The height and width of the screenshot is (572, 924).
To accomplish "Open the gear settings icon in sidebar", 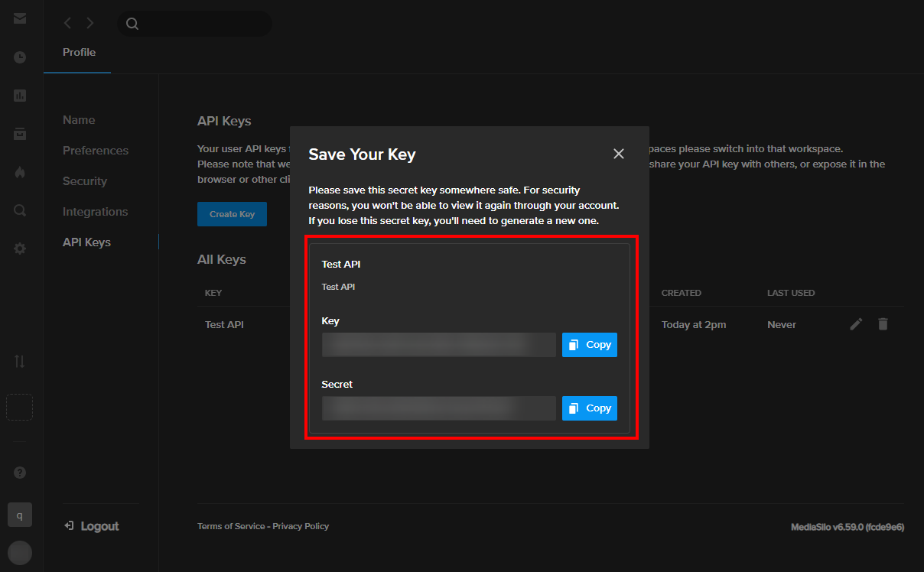I will (x=20, y=249).
